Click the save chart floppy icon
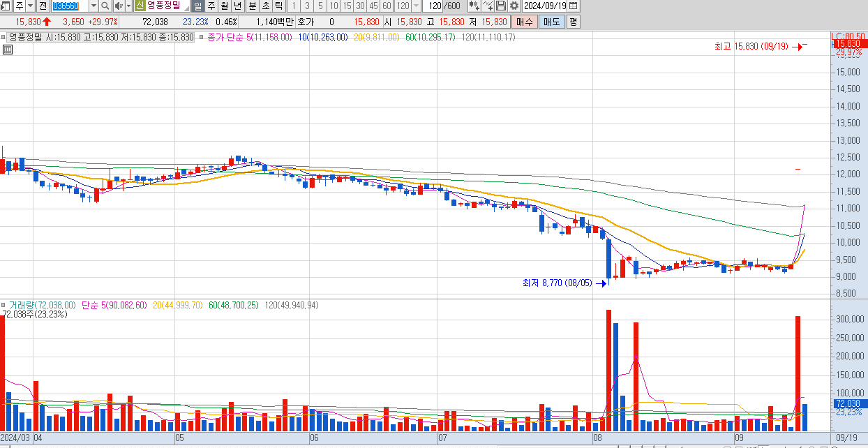Viewport: 868px width, 448px height. (501, 6)
